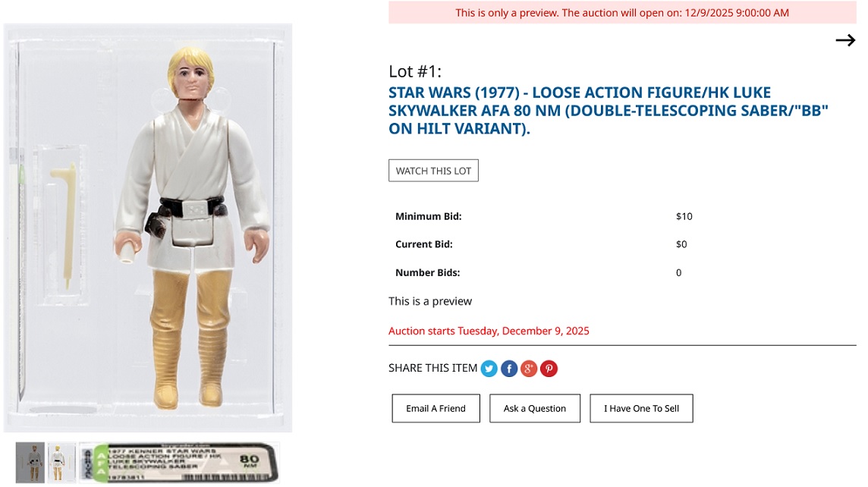Click the Lot #1 heading
The image size is (868, 487).
coord(415,72)
